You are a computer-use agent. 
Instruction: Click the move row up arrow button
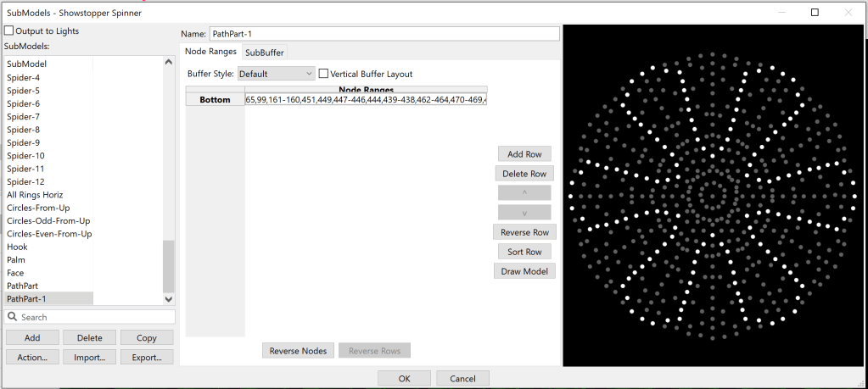[524, 192]
